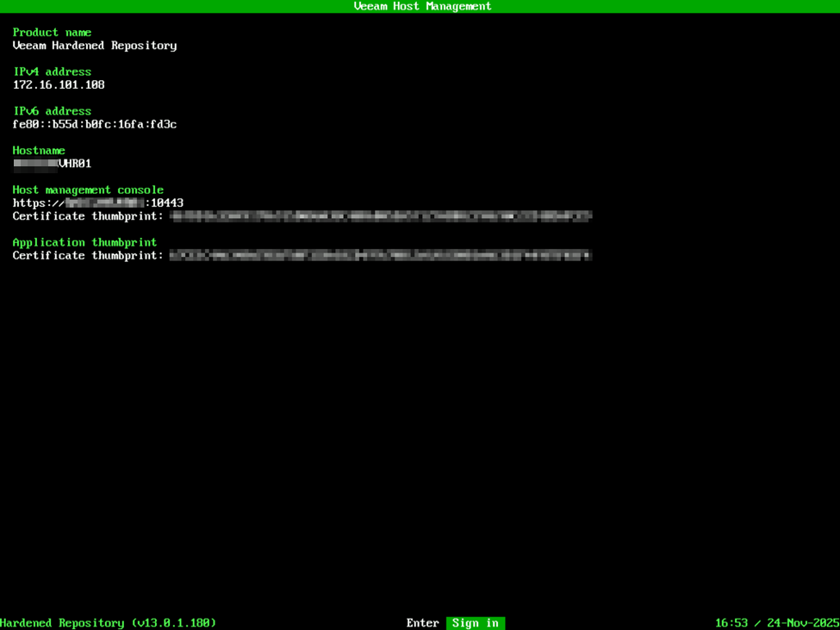
Task: Click the green Sign in button
Action: (476, 623)
